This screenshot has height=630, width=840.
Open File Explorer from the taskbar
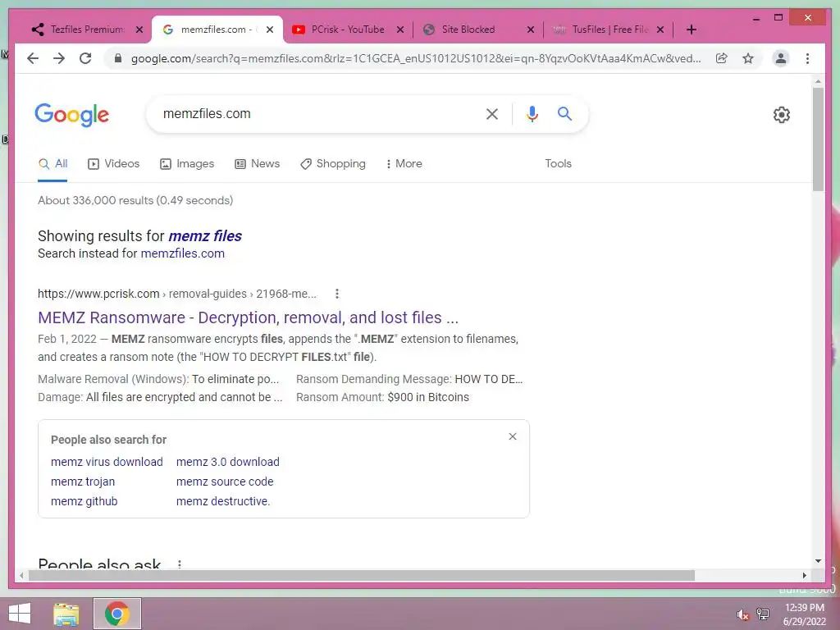tap(66, 614)
